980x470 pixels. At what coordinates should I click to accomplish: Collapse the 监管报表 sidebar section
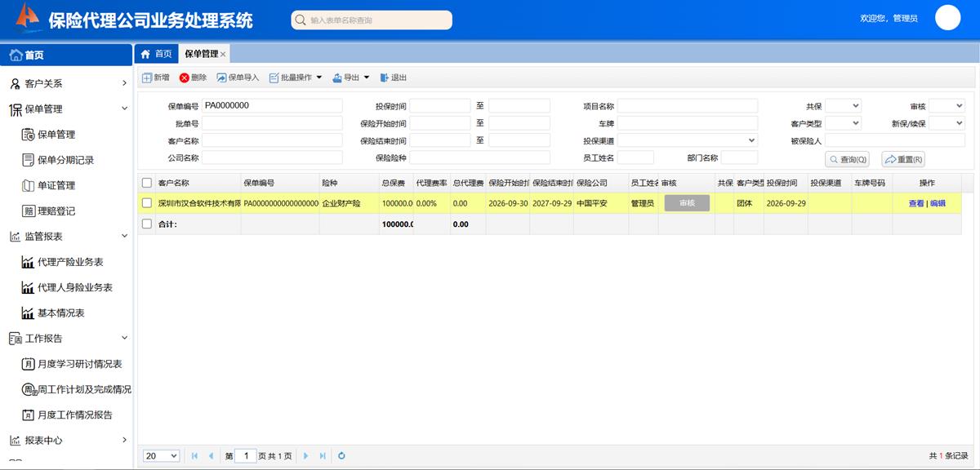[124, 237]
